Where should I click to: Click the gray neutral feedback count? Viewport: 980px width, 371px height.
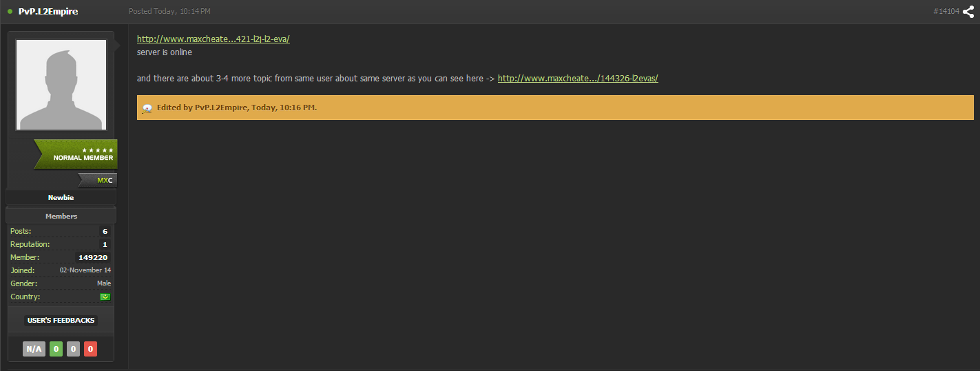click(x=73, y=350)
